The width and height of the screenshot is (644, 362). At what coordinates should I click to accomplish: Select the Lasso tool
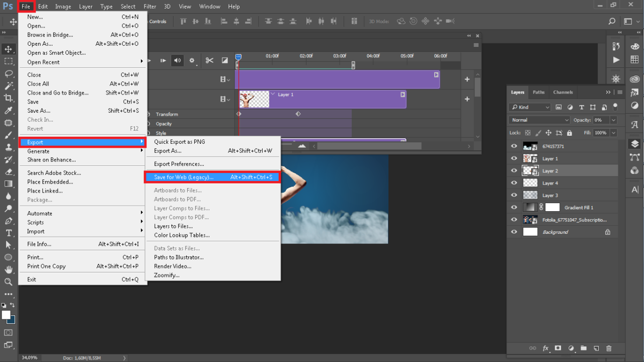9,73
